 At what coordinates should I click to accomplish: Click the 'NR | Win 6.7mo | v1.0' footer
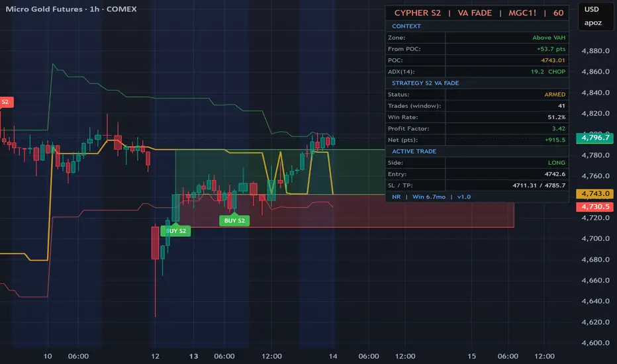point(431,197)
